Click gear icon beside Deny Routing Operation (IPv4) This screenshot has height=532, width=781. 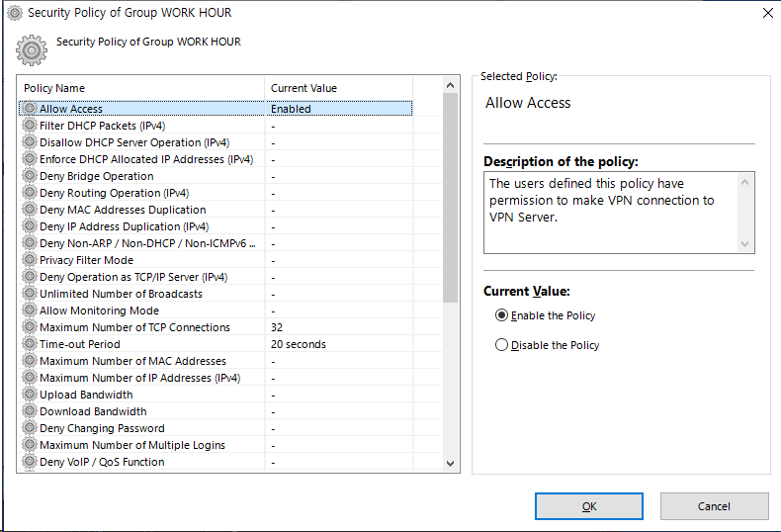tap(30, 192)
